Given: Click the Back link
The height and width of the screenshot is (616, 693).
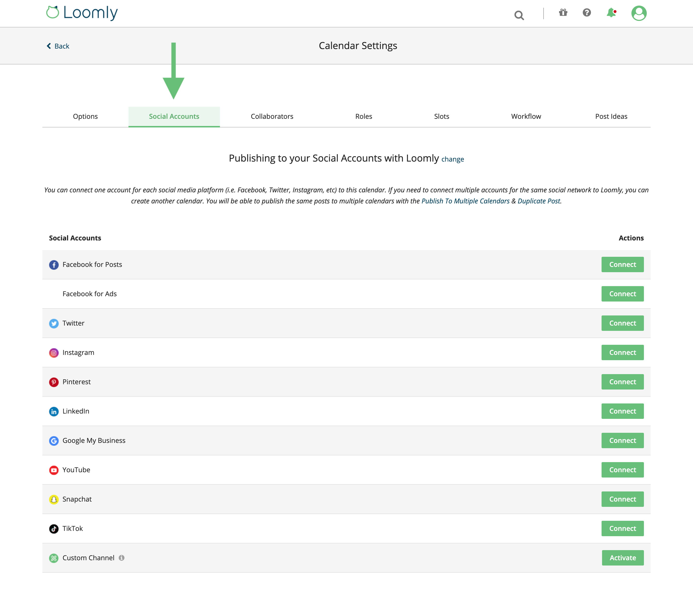Looking at the screenshot, I should 58,46.
